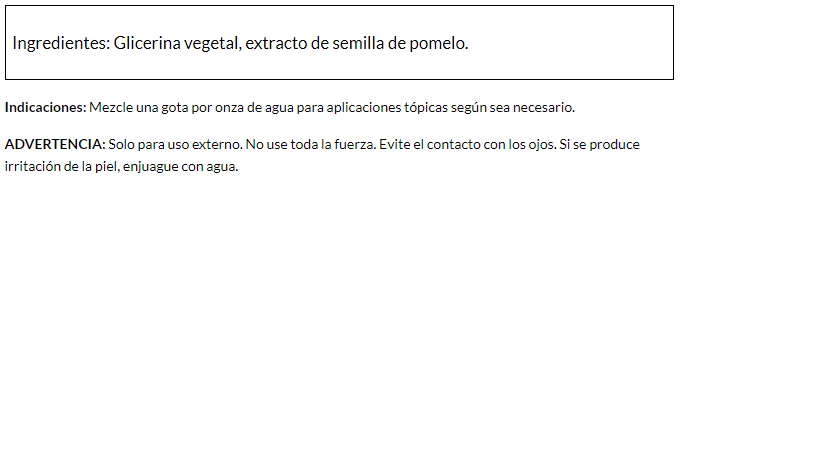Click the sentence "No use toda la fuerza."
The height and width of the screenshot is (460, 819).
point(311,144)
